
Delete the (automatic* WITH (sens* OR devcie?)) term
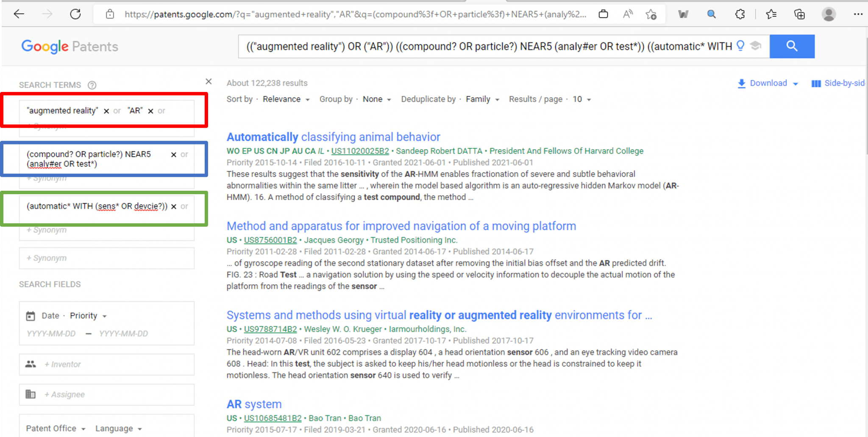pos(173,207)
